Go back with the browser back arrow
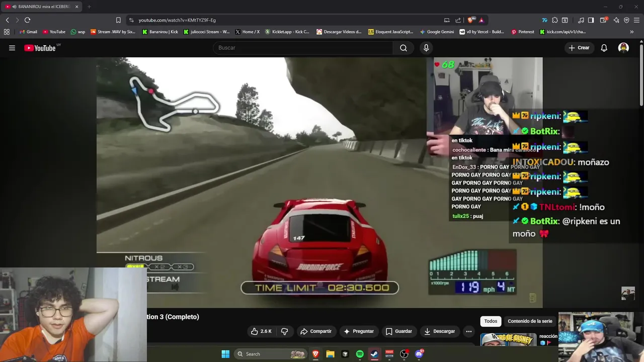 [x=7, y=20]
